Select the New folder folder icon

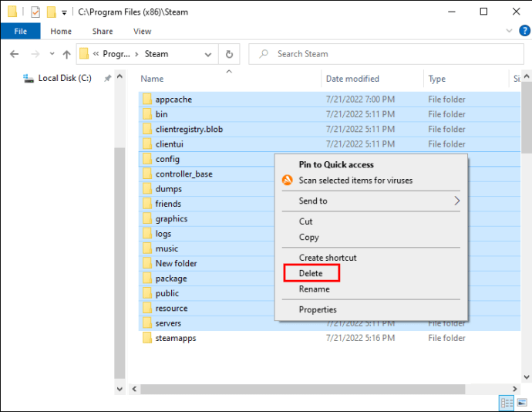tap(147, 264)
